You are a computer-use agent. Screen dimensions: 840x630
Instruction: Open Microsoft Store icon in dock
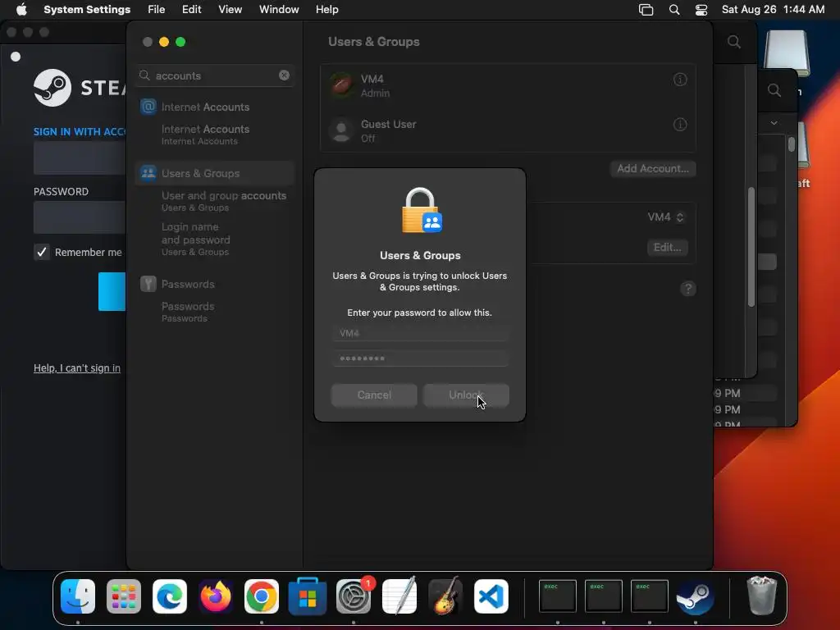pos(308,596)
